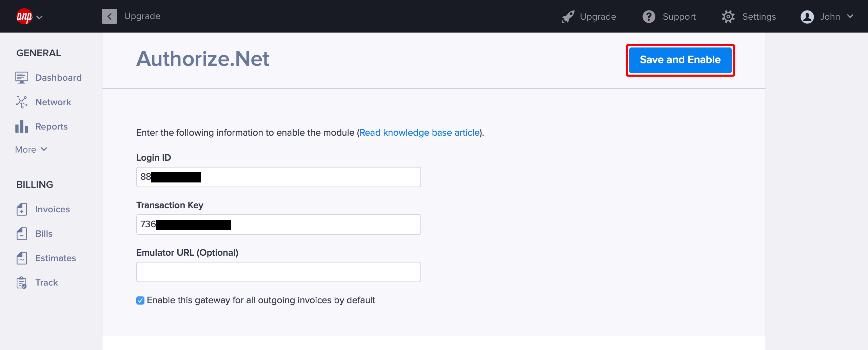
Task: Click the Reports bar-chart icon
Action: point(21,126)
